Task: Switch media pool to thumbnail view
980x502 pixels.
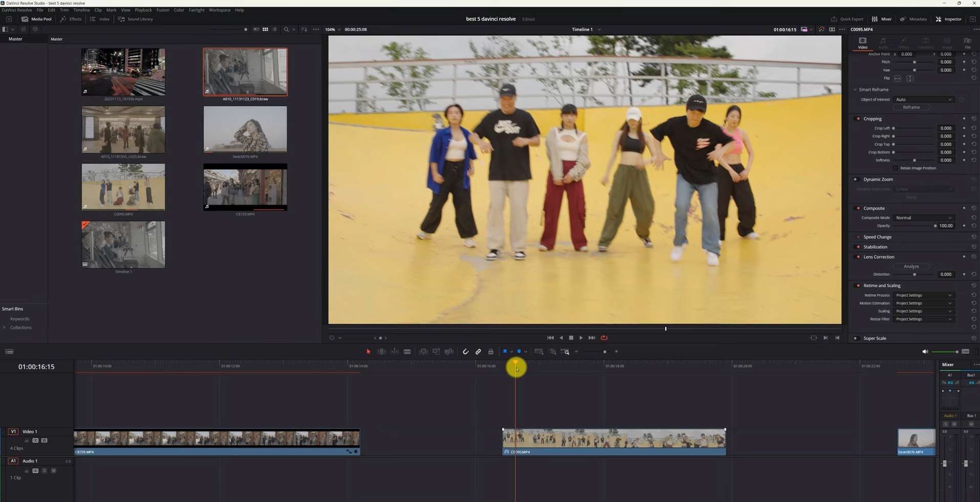Action: [265, 29]
